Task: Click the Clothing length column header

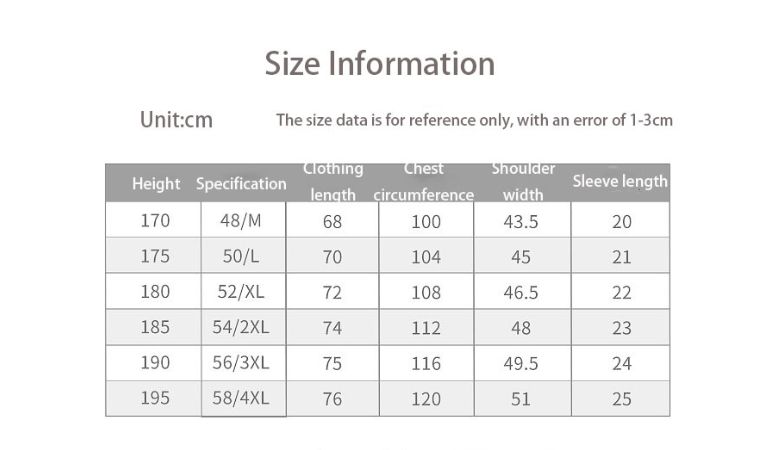Action: (333, 182)
